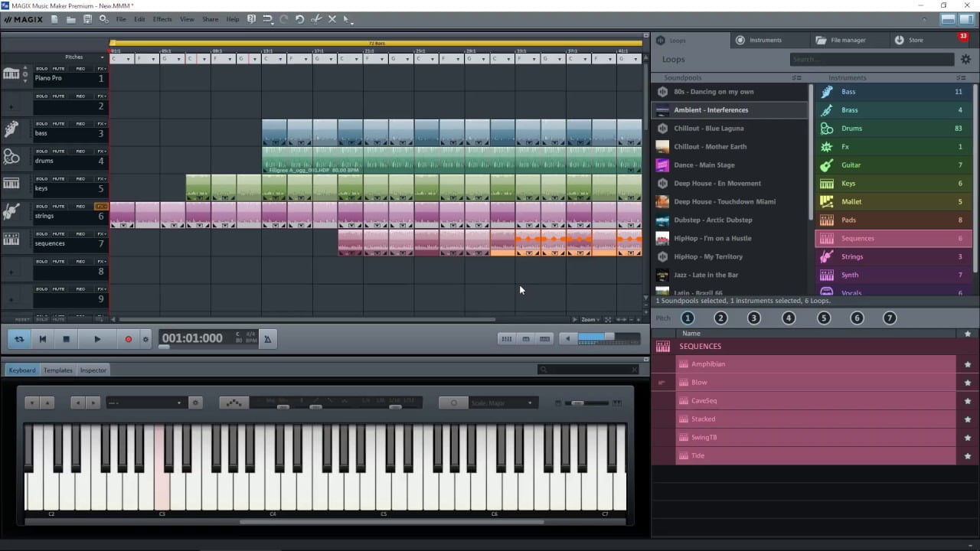The image size is (980, 551).
Task: Click the yellow 72 Bars range marker
Action: [x=376, y=43]
